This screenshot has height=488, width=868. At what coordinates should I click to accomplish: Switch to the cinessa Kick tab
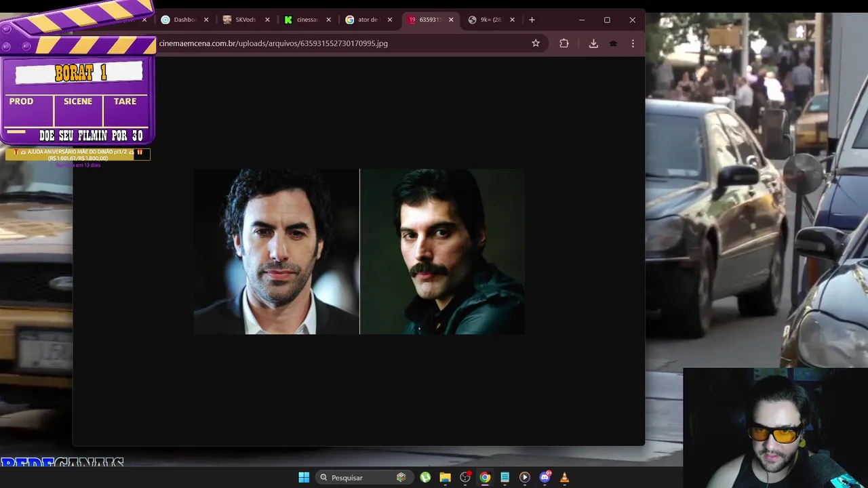(x=307, y=20)
